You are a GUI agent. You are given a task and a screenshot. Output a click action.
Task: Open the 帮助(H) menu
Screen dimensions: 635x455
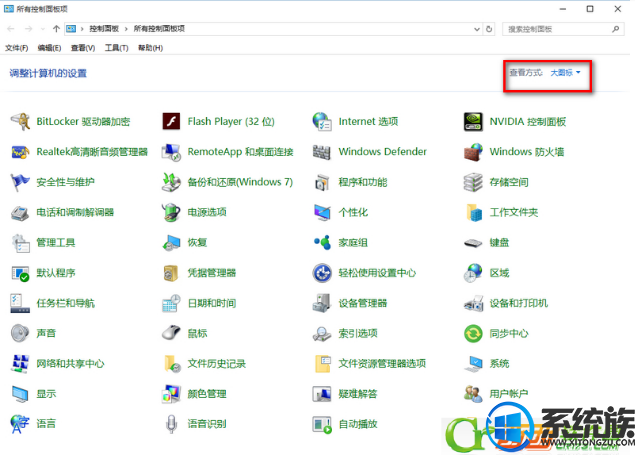(x=150, y=48)
